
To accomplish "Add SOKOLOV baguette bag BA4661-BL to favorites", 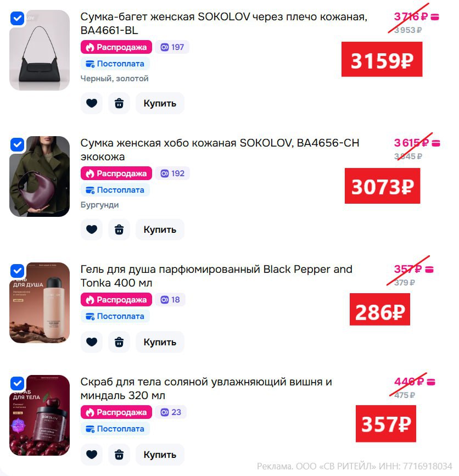I will pos(92,104).
